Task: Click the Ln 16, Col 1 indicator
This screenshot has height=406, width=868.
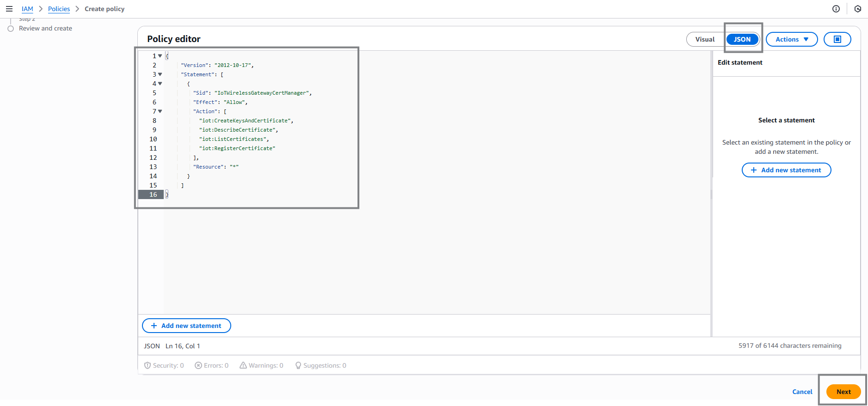Action: pos(183,346)
